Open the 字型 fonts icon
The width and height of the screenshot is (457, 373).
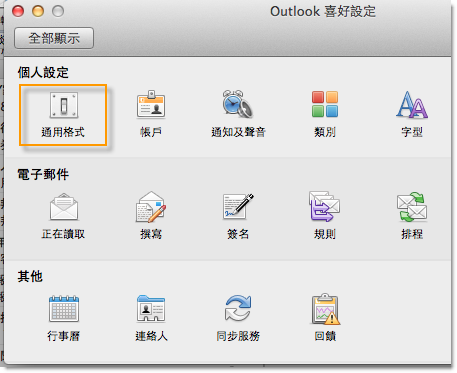(412, 105)
